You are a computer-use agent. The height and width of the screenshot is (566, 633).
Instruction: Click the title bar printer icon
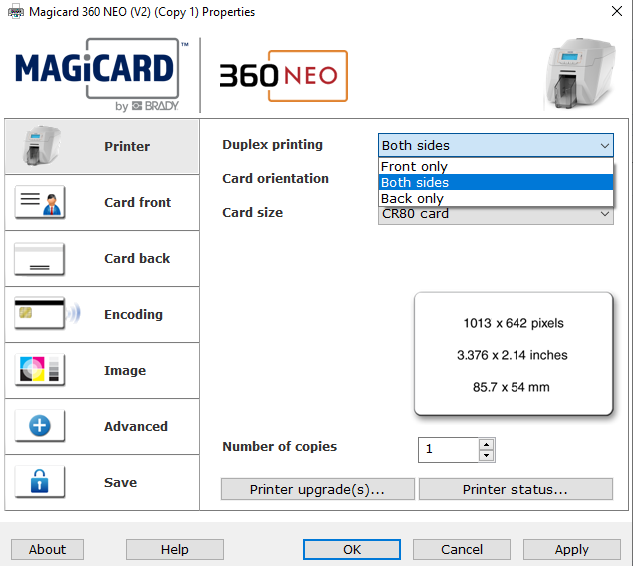16,12
